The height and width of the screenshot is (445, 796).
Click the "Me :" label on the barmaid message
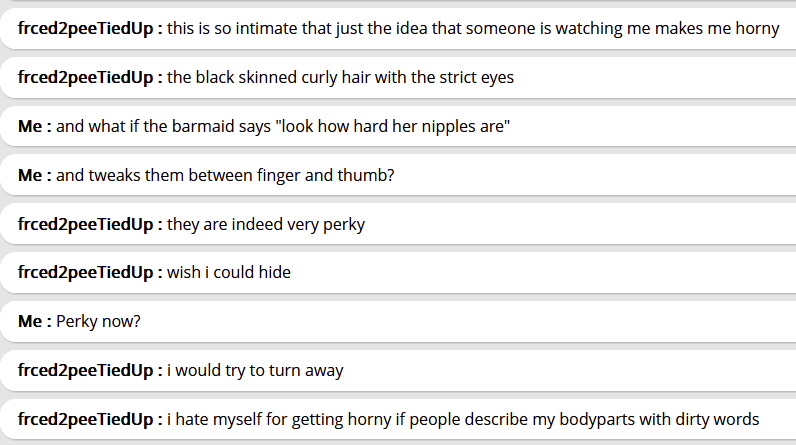[x=35, y=127]
